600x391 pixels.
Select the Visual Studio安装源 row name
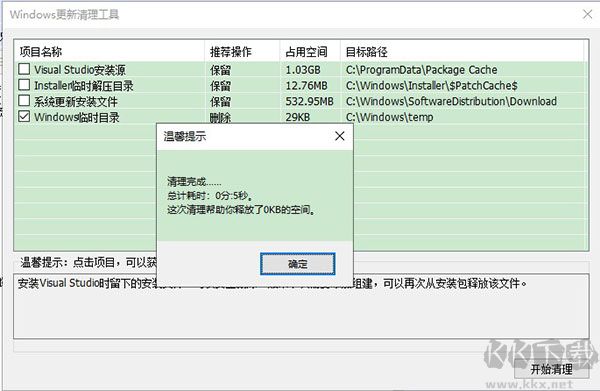point(80,70)
